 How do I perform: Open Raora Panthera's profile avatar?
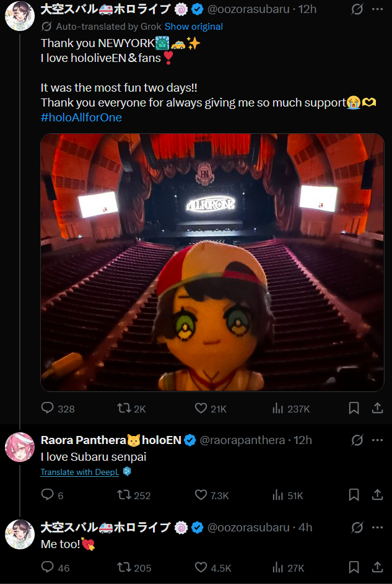tap(20, 447)
